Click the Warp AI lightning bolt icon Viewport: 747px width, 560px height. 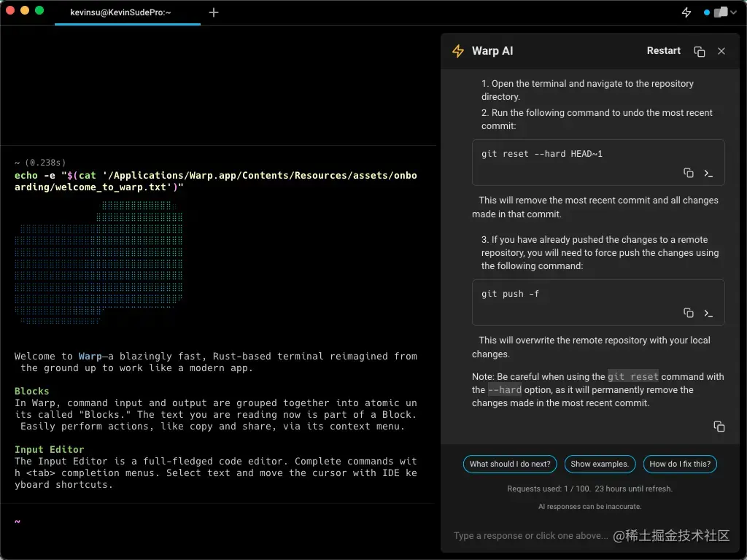(x=457, y=51)
